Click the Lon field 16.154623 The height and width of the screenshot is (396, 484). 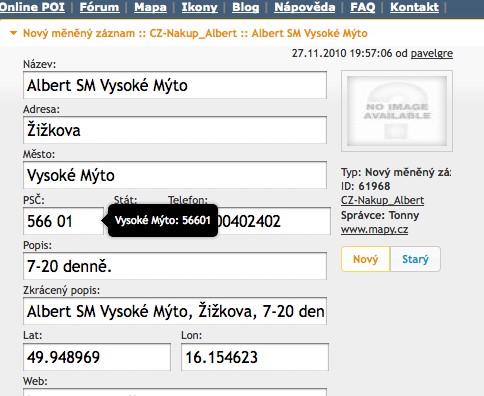(255, 357)
